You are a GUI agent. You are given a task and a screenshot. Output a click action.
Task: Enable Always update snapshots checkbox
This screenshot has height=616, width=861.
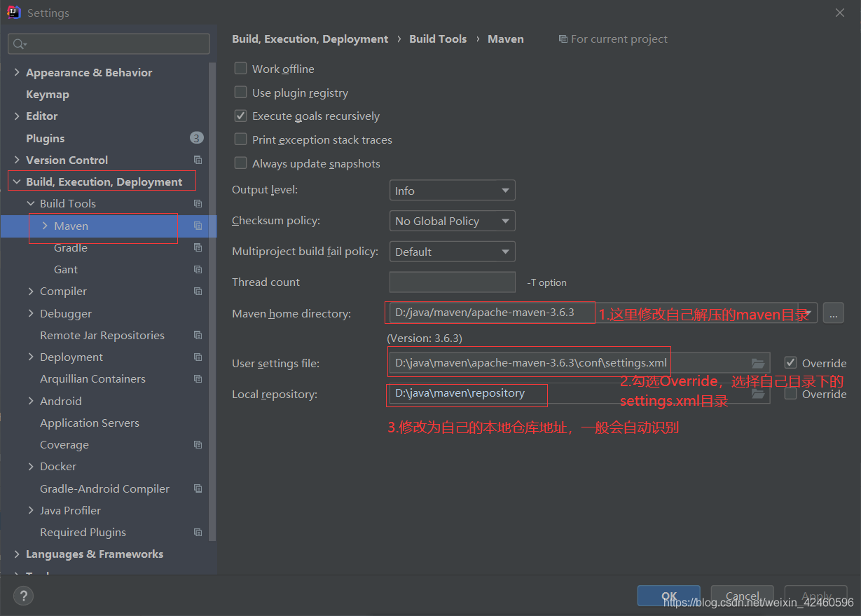click(240, 163)
